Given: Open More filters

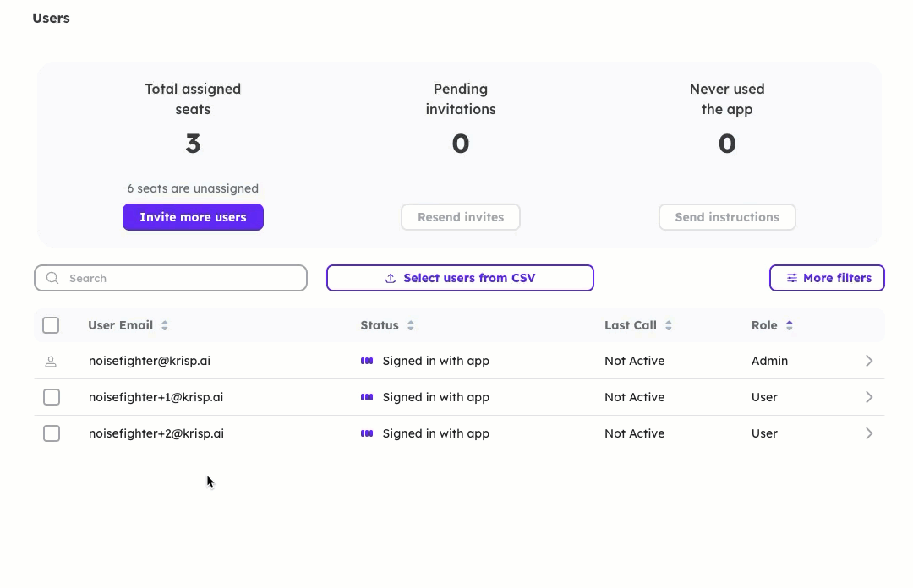Looking at the screenshot, I should pyautogui.click(x=827, y=278).
